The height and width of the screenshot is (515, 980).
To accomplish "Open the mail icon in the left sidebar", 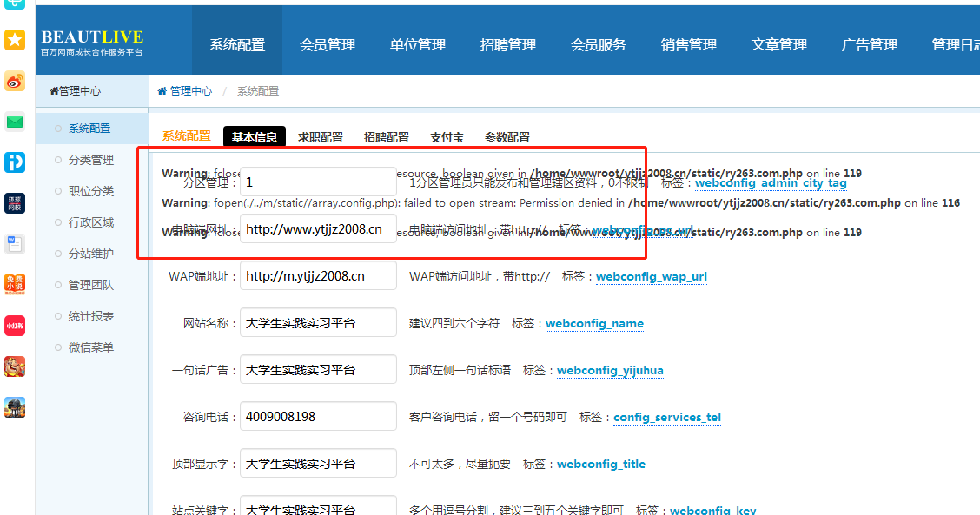I will [14, 123].
